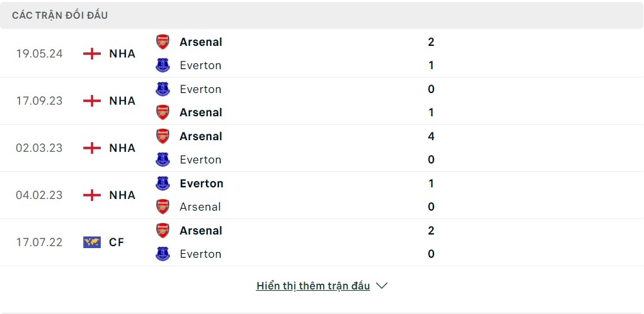Viewport: 644px width, 314px height.
Task: Click Arsenal crest in 19.05.24 match
Action: click(163, 42)
